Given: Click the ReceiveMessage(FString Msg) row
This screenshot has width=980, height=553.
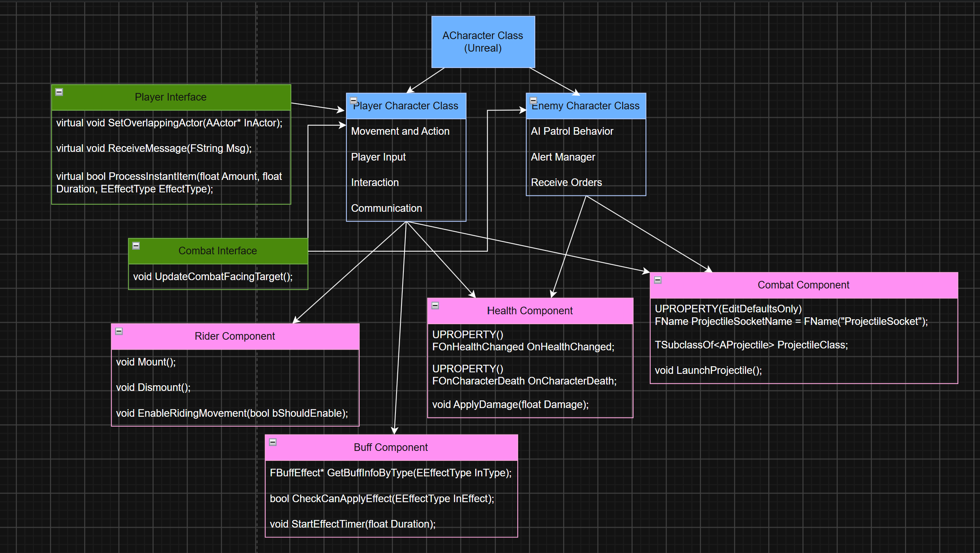Looking at the screenshot, I should [171, 149].
